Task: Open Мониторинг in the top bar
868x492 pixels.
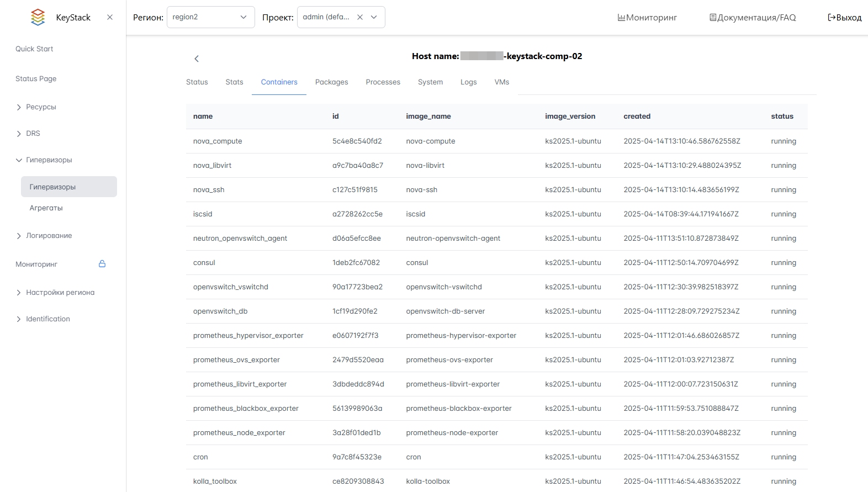Action: pyautogui.click(x=647, y=18)
